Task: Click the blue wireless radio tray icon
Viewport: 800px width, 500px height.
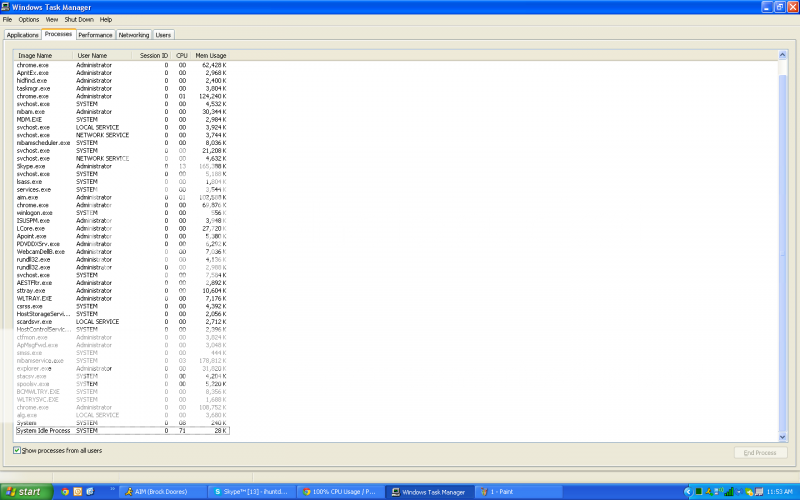Action: click(x=739, y=492)
